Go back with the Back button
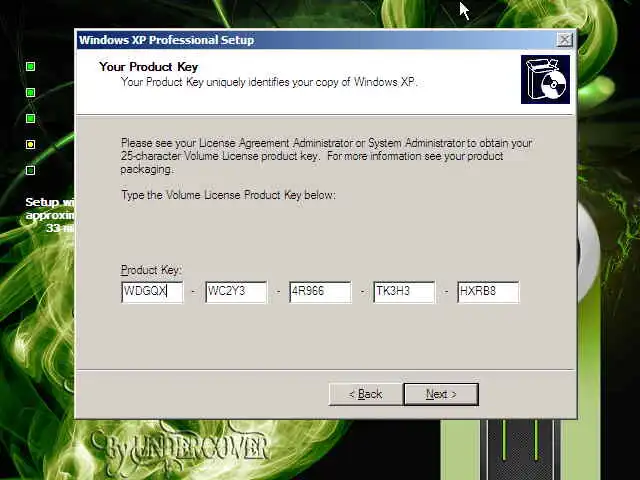Image resolution: width=640 pixels, height=480 pixels. tap(366, 394)
